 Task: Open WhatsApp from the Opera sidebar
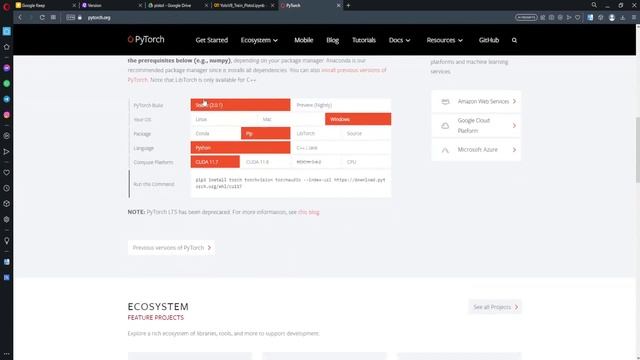tap(7, 84)
